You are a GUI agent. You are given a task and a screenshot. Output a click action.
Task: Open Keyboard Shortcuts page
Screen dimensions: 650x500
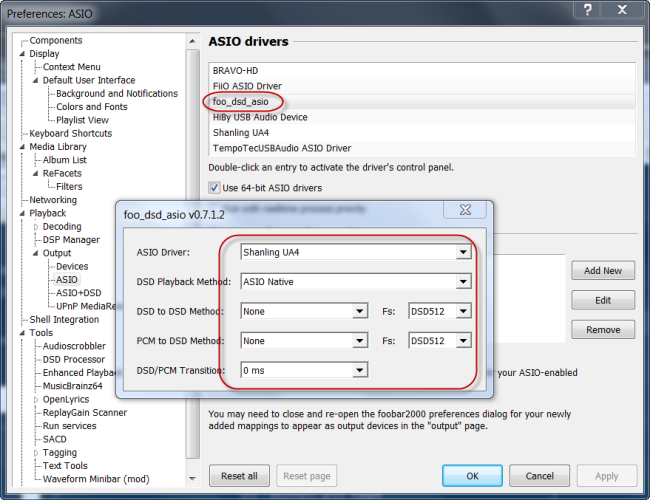(70, 133)
